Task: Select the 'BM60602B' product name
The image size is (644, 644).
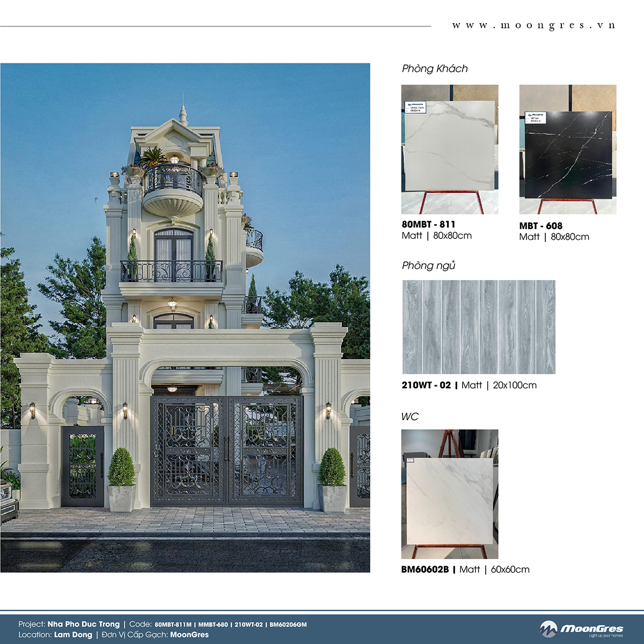Action: pyautogui.click(x=425, y=569)
